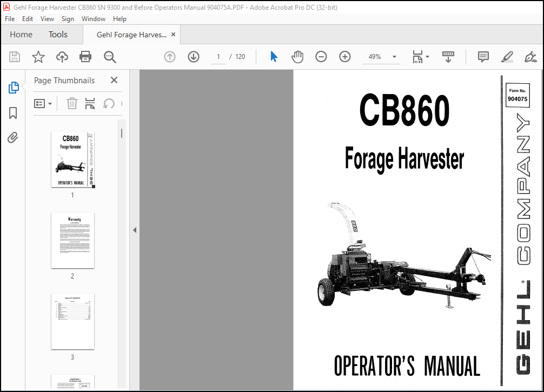Screen dimensions: 544x392
Task: Collapse the navigation pane arrow
Action: (x=135, y=230)
